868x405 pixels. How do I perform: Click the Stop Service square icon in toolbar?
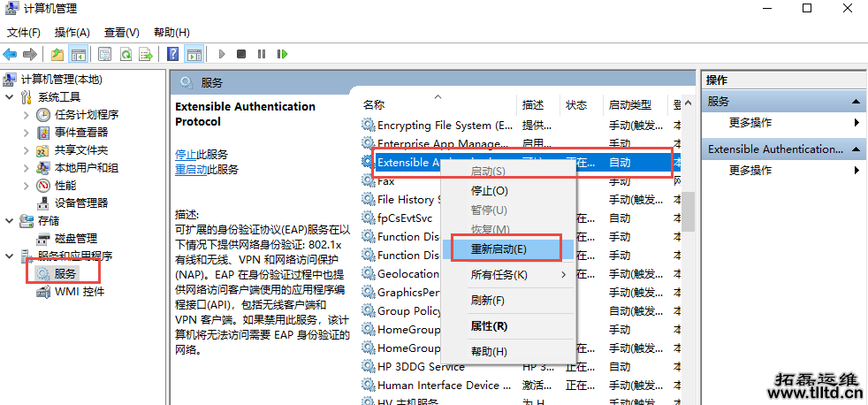click(241, 54)
